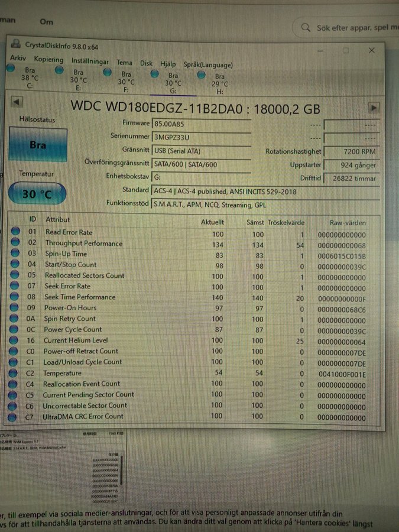The width and height of the screenshot is (399, 532).
Task: Go to next disk arrow
Action: [374, 108]
